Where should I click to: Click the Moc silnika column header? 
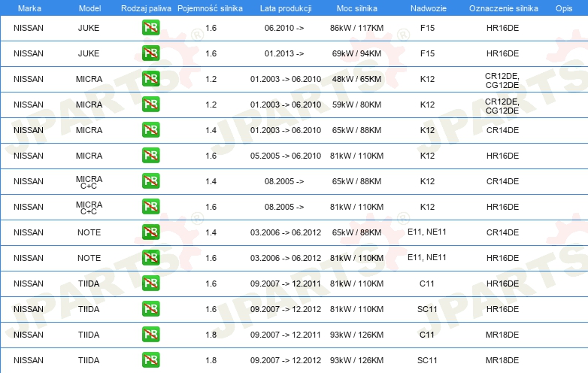click(x=357, y=8)
